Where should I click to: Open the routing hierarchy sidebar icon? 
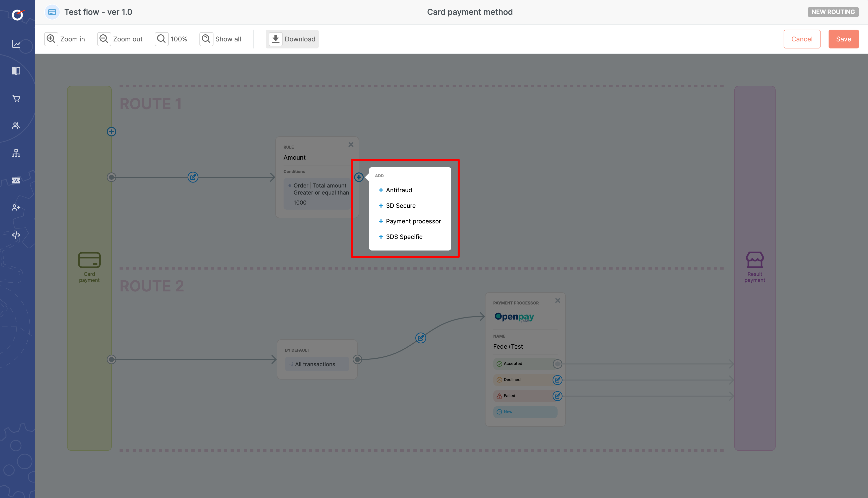pos(16,153)
